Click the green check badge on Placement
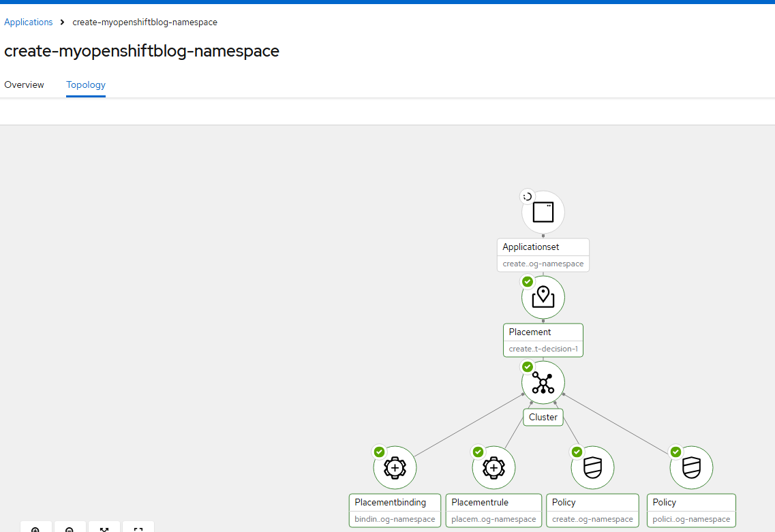 pos(528,281)
